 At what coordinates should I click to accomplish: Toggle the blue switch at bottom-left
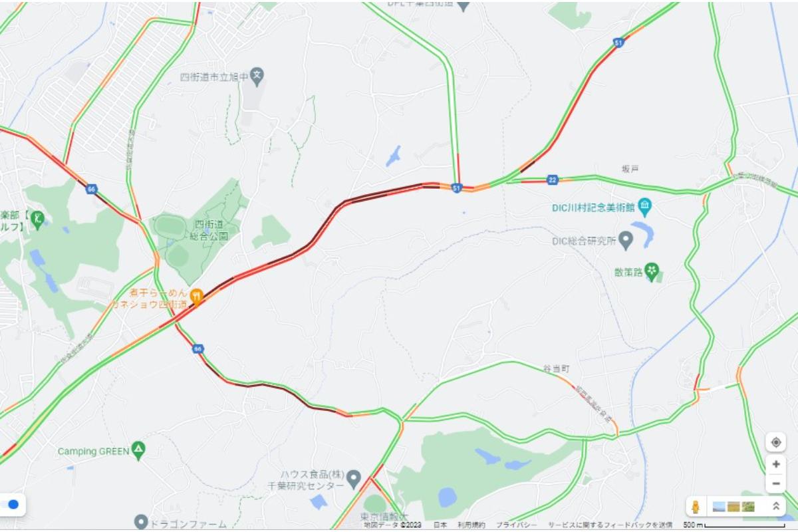pos(11,505)
